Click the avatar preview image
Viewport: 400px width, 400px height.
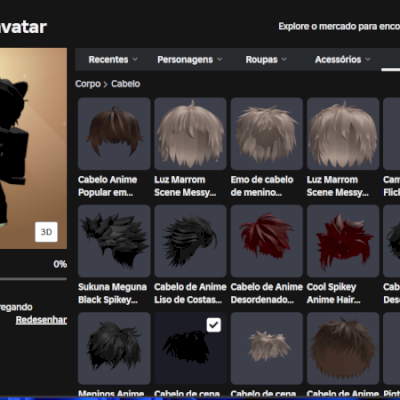pyautogui.click(x=33, y=148)
